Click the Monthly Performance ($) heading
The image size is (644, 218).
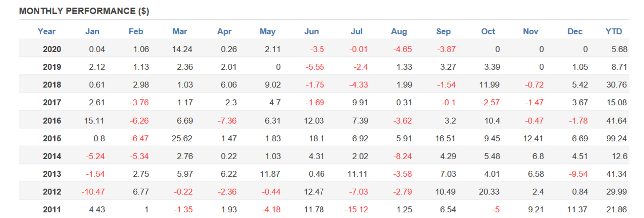[84, 11]
